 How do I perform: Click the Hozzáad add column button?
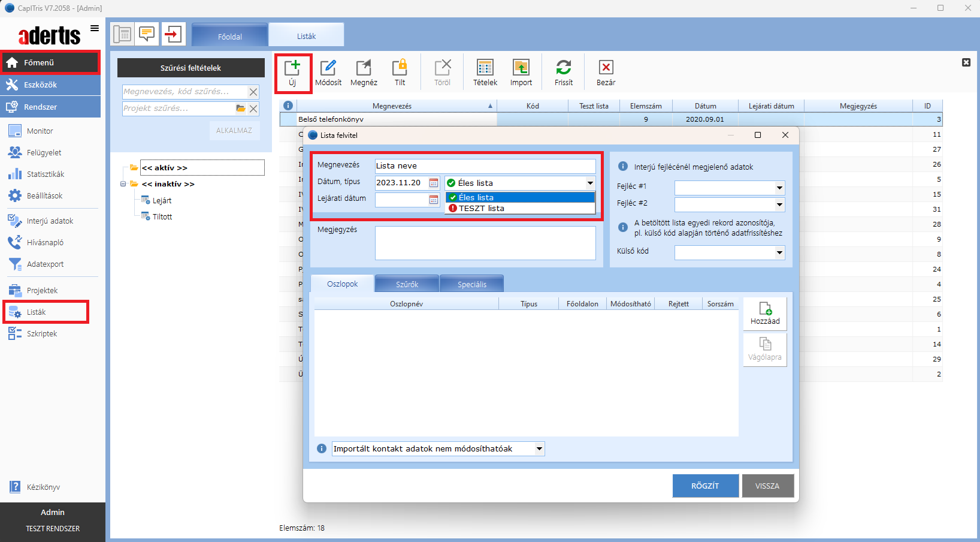(765, 314)
